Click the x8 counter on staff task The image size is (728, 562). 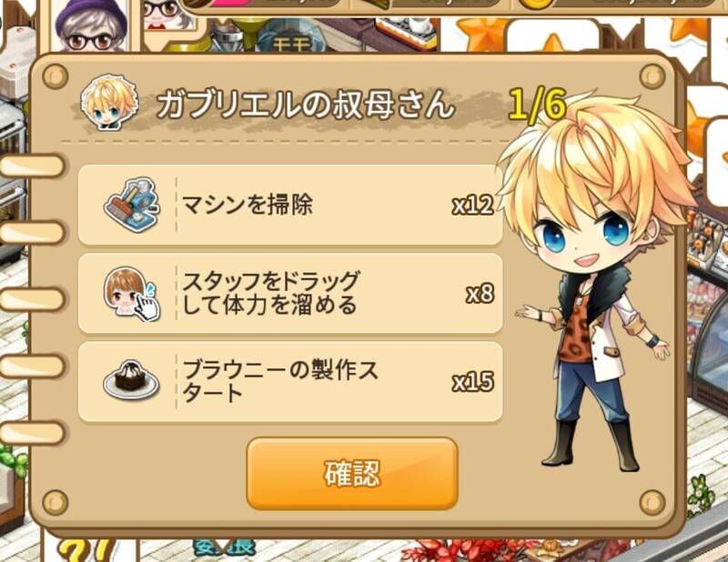coord(480,294)
